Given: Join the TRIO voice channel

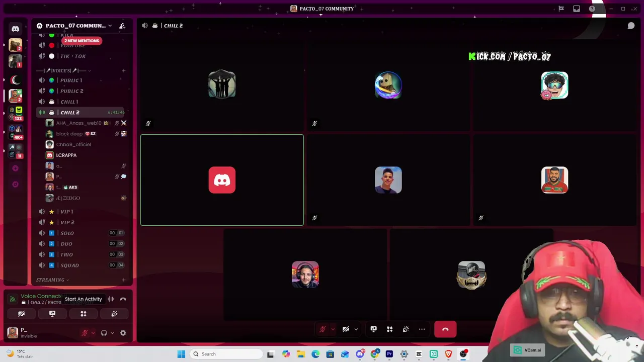Looking at the screenshot, I should point(82,254).
